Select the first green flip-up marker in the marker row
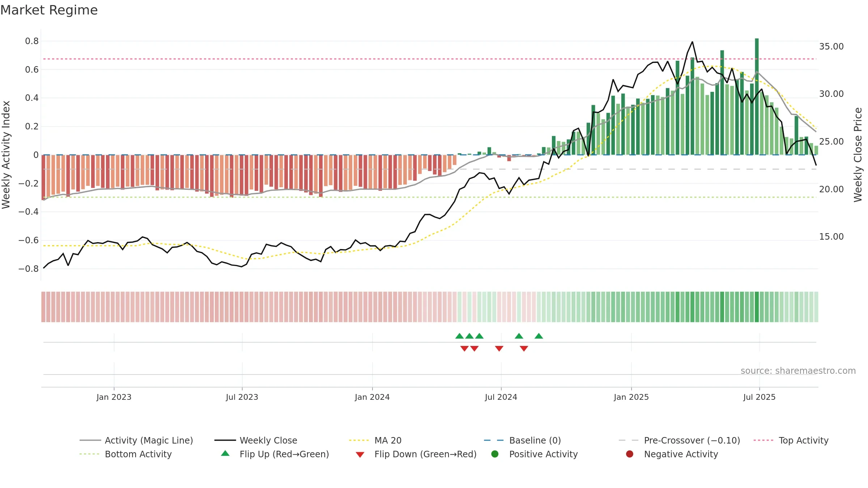 pyautogui.click(x=460, y=336)
